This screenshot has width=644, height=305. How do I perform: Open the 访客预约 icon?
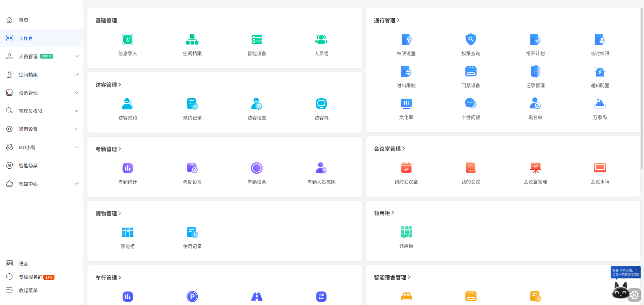128,104
